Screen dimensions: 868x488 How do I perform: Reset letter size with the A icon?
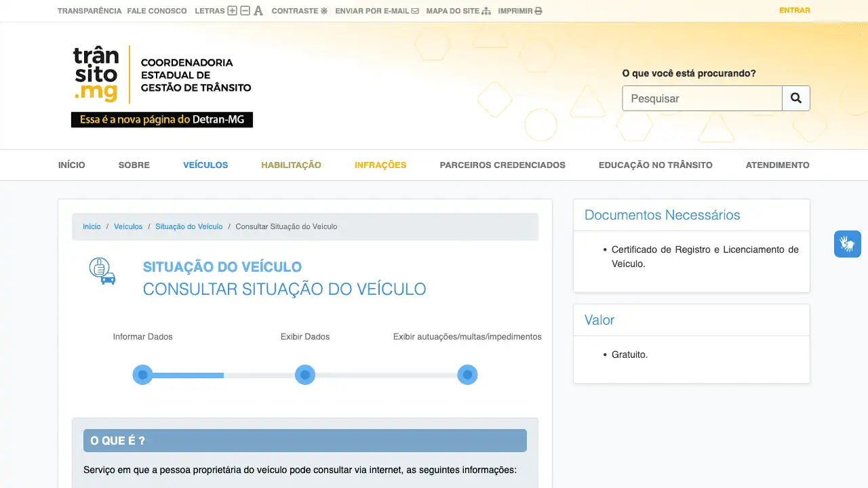[x=258, y=11]
